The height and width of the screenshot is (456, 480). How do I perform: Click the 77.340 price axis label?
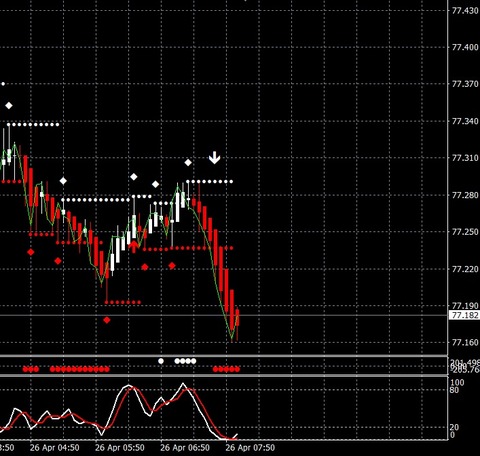pos(465,121)
